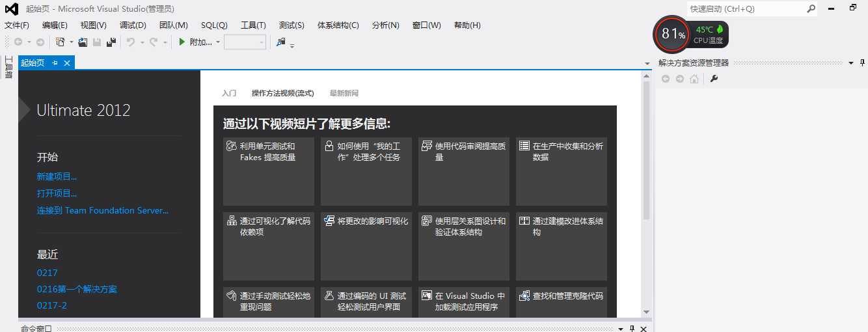This screenshot has height=332, width=868.
Task: Open the SQL(Q) menu
Action: (214, 25)
